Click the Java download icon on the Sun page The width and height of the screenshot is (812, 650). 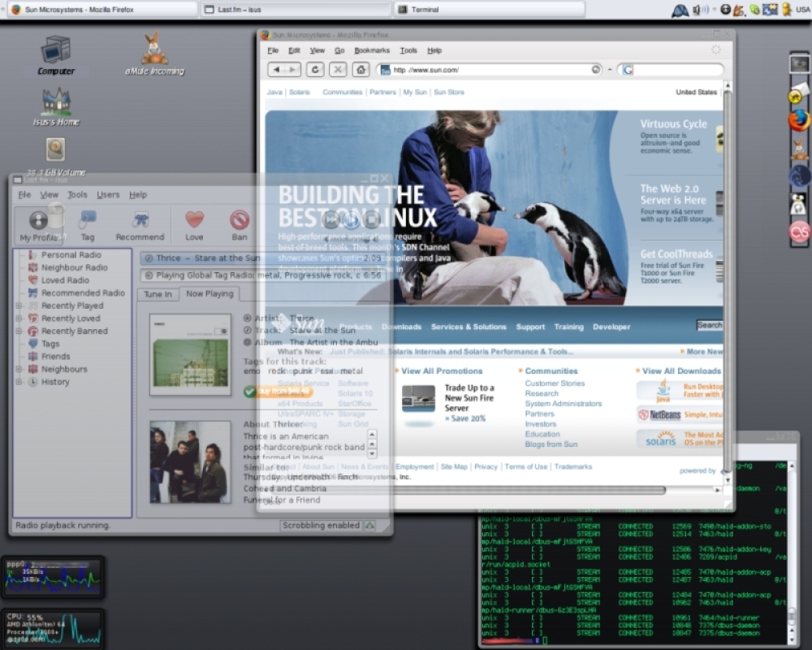pos(663,390)
